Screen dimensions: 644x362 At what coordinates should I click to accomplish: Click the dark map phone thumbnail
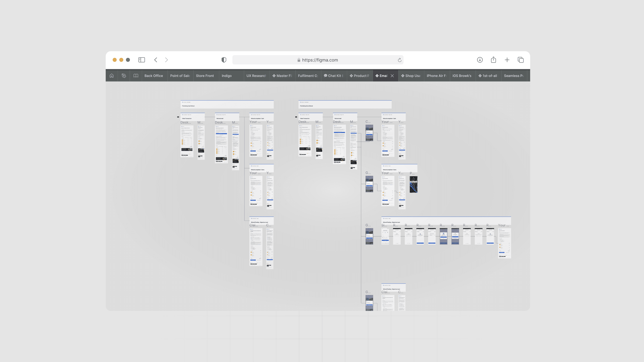413,184
